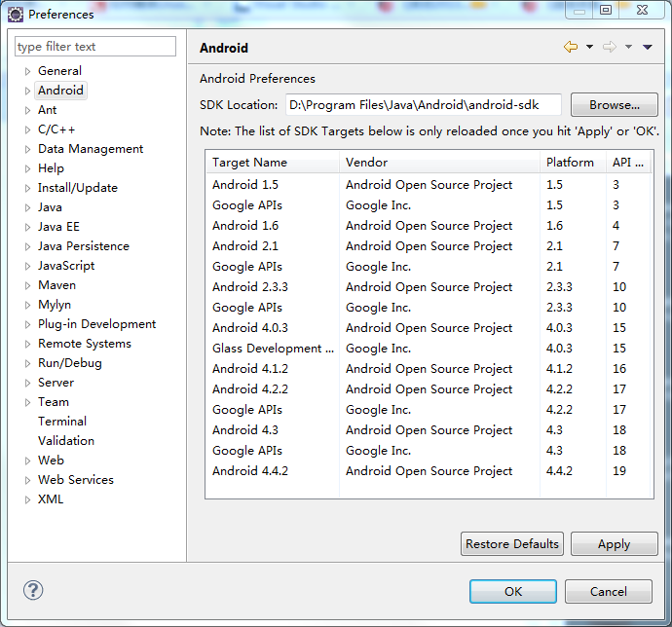The width and height of the screenshot is (672, 627).
Task: Open the forward history dropdown arrow
Action: [x=628, y=47]
